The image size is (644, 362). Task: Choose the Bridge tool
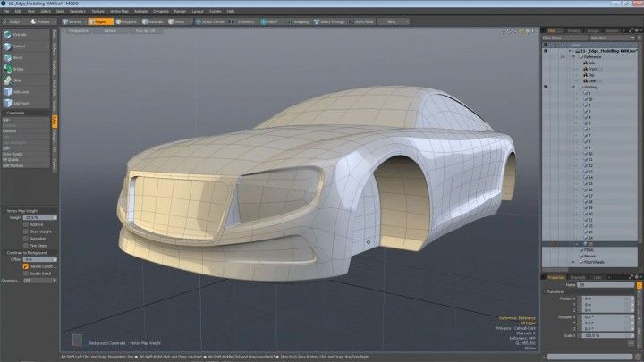click(20, 68)
